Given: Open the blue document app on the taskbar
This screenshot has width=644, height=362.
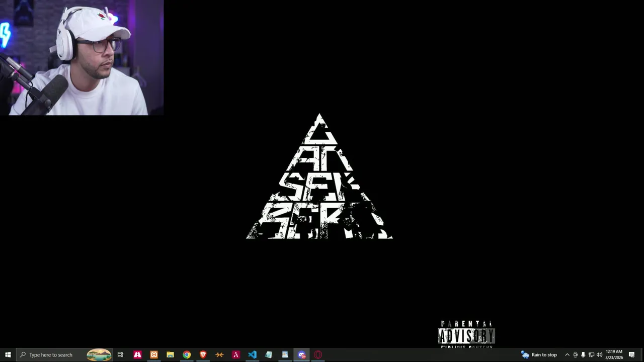Looking at the screenshot, I should pyautogui.click(x=285, y=354).
